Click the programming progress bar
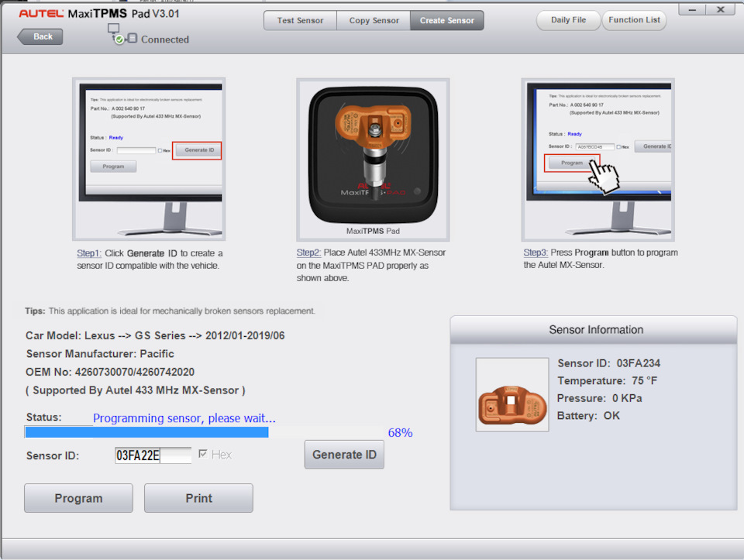This screenshot has width=744, height=560. (x=204, y=432)
